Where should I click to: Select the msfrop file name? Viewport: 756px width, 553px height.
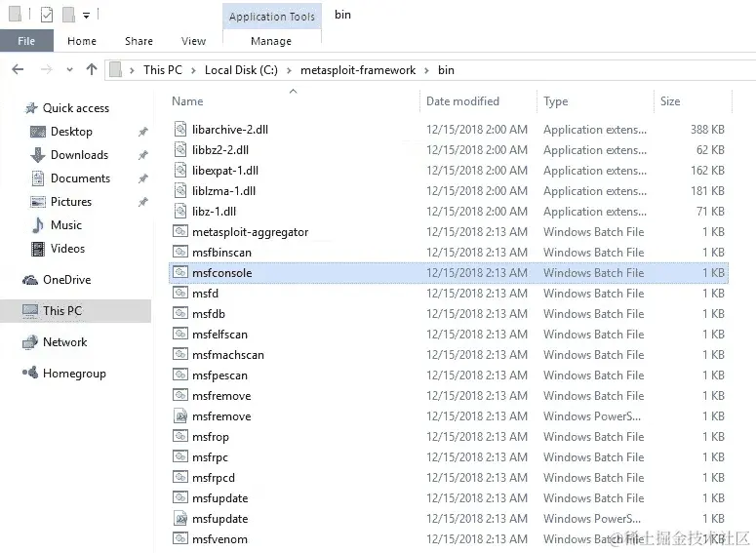coord(210,437)
